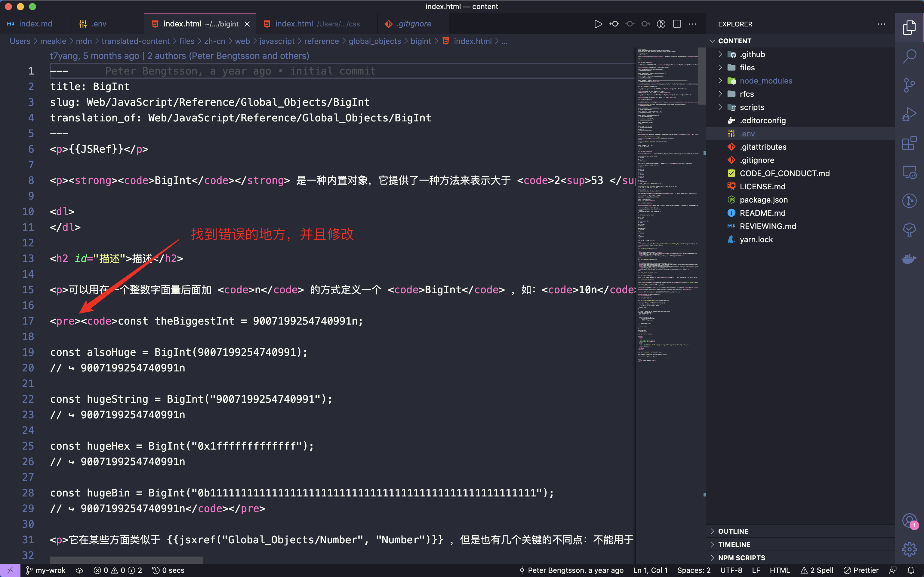Image resolution: width=924 pixels, height=577 pixels.
Task: Open Manage settings gear icon
Action: click(x=909, y=549)
